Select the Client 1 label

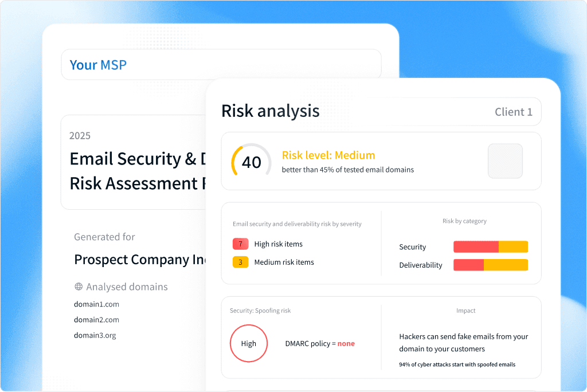(513, 112)
